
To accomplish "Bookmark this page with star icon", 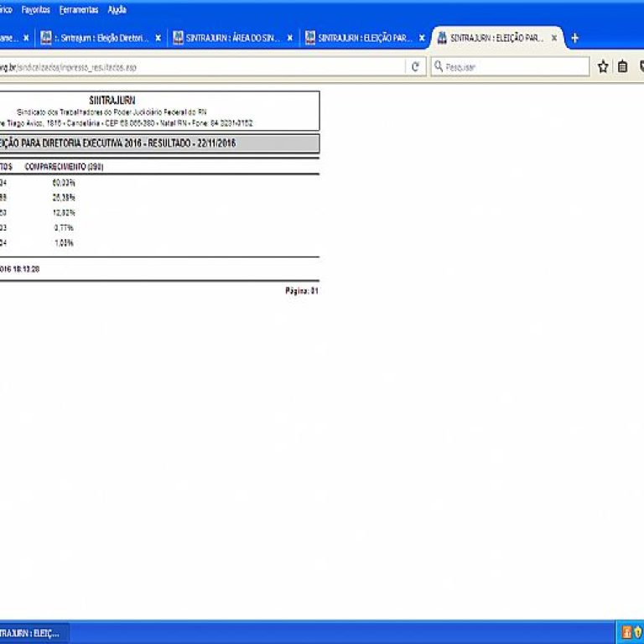I will click(x=603, y=66).
